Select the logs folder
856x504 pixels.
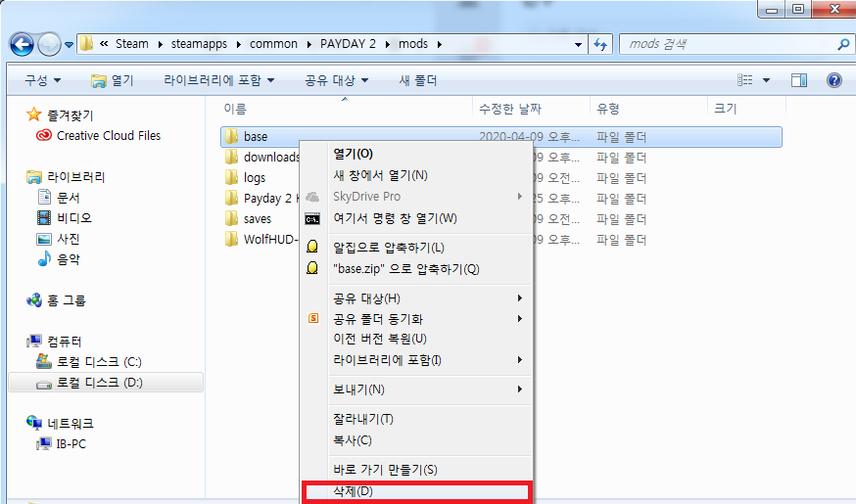click(255, 178)
